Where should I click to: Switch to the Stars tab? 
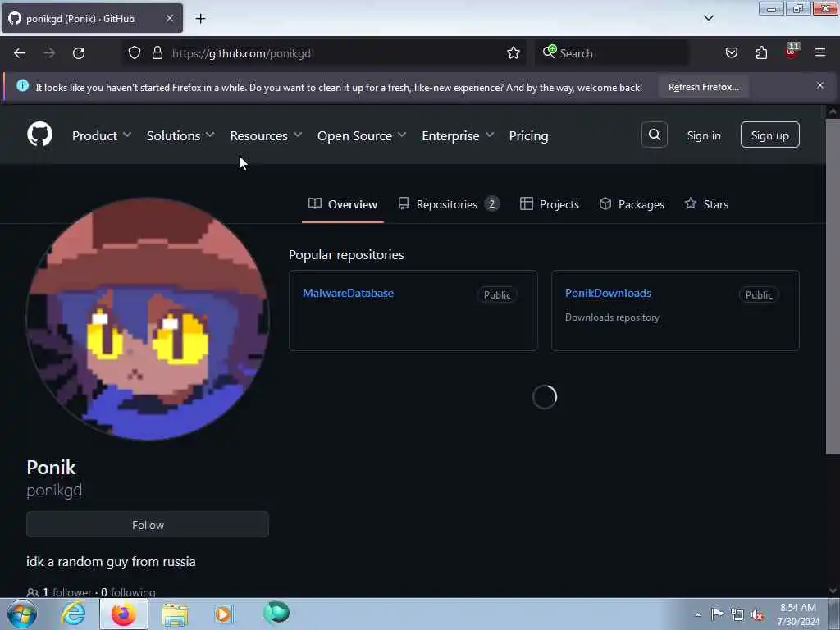point(706,204)
